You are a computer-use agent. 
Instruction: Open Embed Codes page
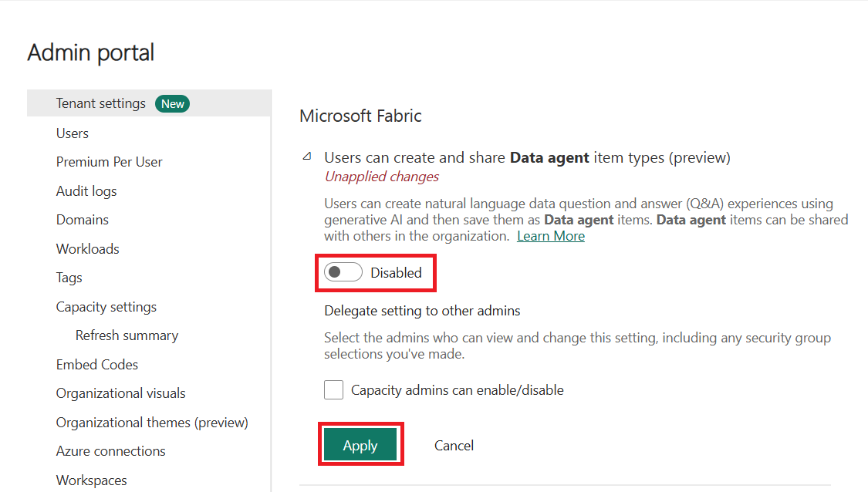tap(97, 365)
